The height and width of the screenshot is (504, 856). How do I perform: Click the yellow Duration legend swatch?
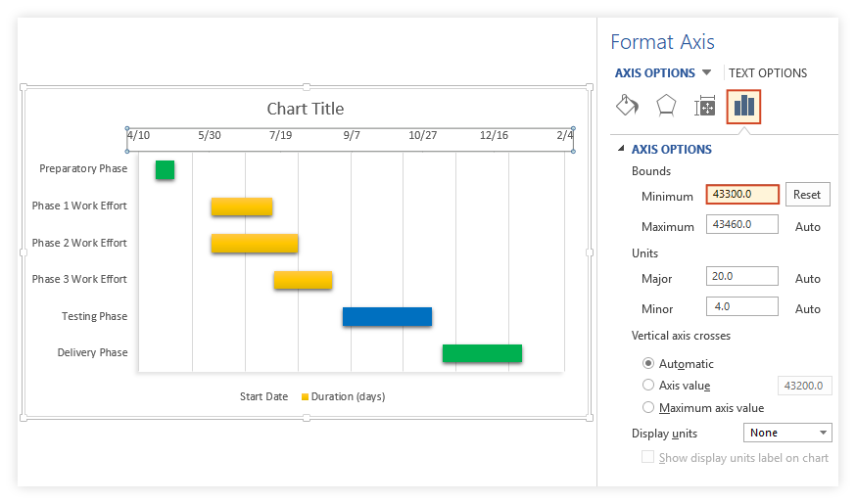tap(306, 396)
